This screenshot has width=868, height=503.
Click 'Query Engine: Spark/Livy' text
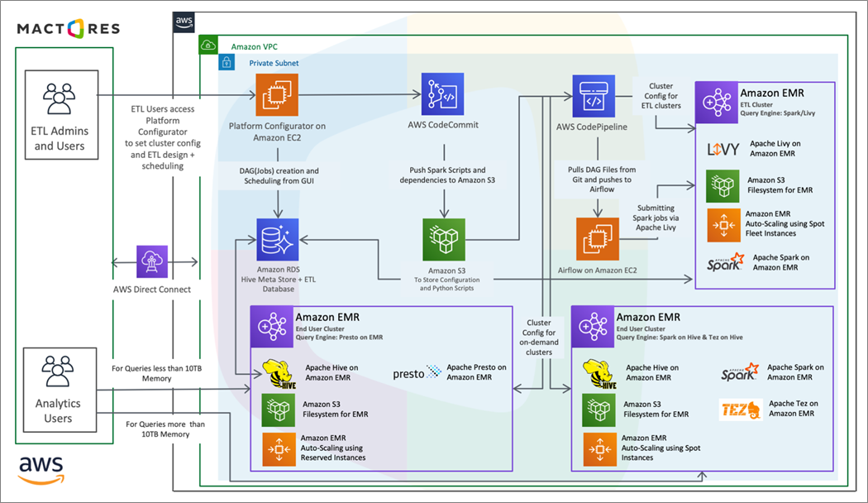point(778,113)
